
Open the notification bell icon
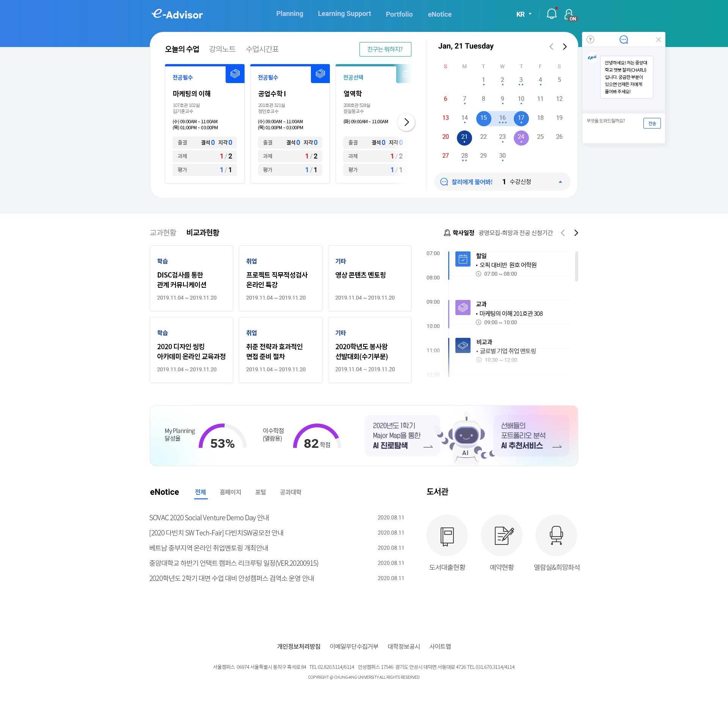551,14
